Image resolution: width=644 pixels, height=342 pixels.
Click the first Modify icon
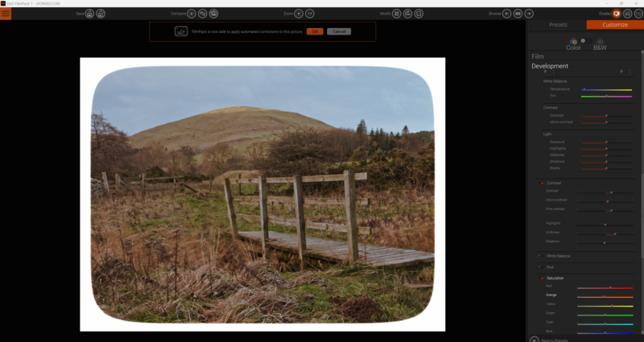[397, 14]
